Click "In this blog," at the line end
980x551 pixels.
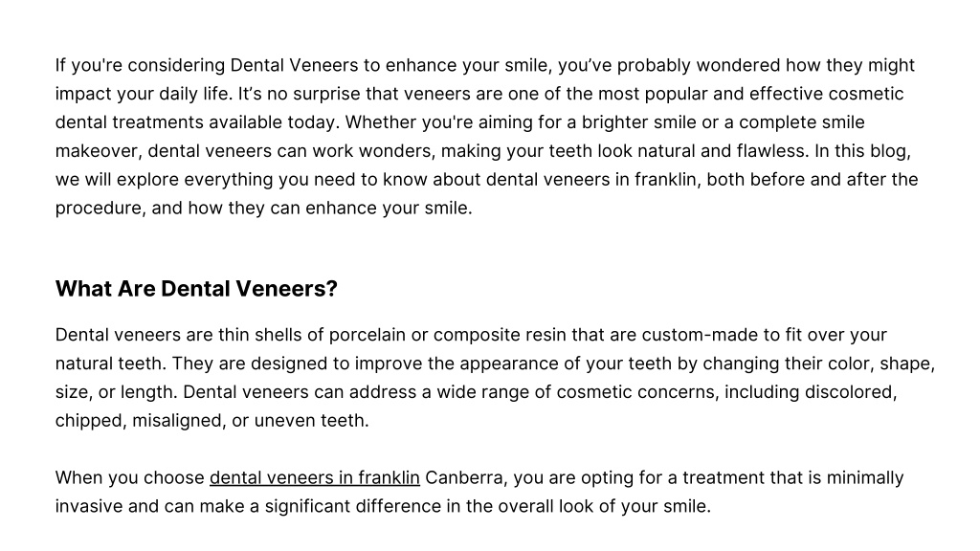pyautogui.click(x=862, y=151)
